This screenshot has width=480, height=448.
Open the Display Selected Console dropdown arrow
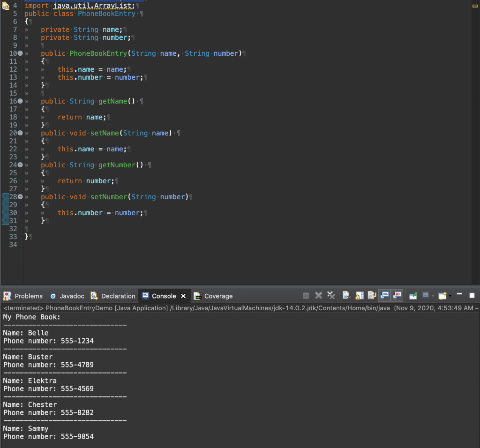coord(433,296)
